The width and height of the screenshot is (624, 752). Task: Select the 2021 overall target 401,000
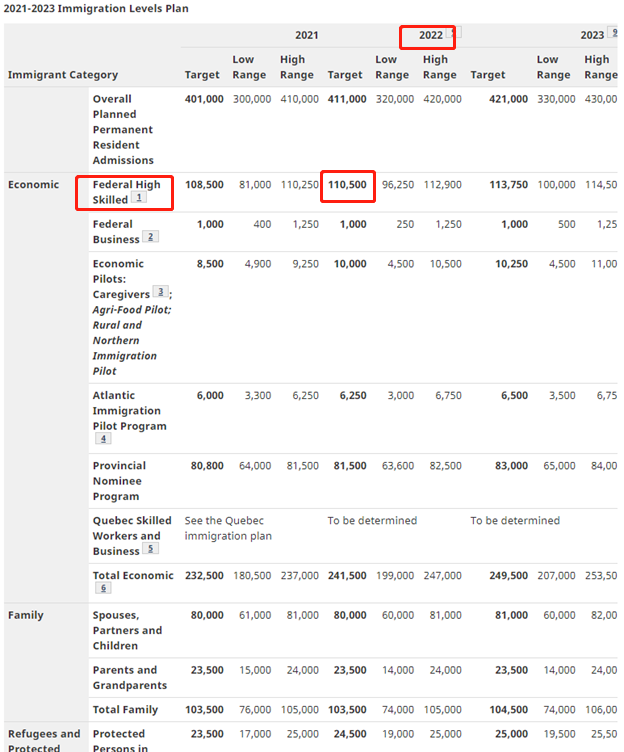(204, 99)
